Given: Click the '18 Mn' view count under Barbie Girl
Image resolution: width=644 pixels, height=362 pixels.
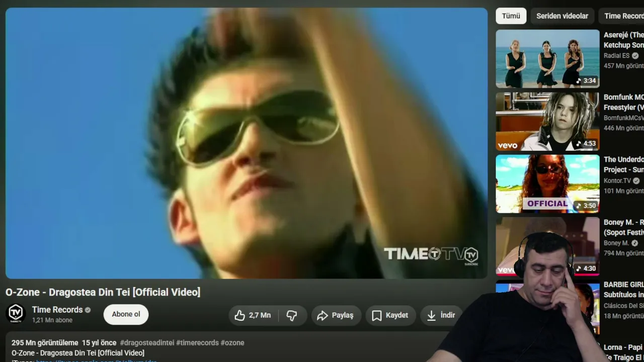Looking at the screenshot, I should click(x=624, y=316).
